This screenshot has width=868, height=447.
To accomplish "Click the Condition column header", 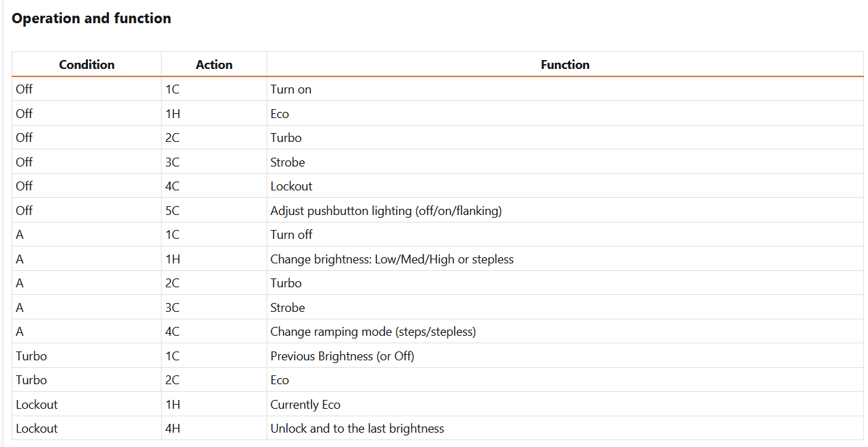I will pos(87,65).
